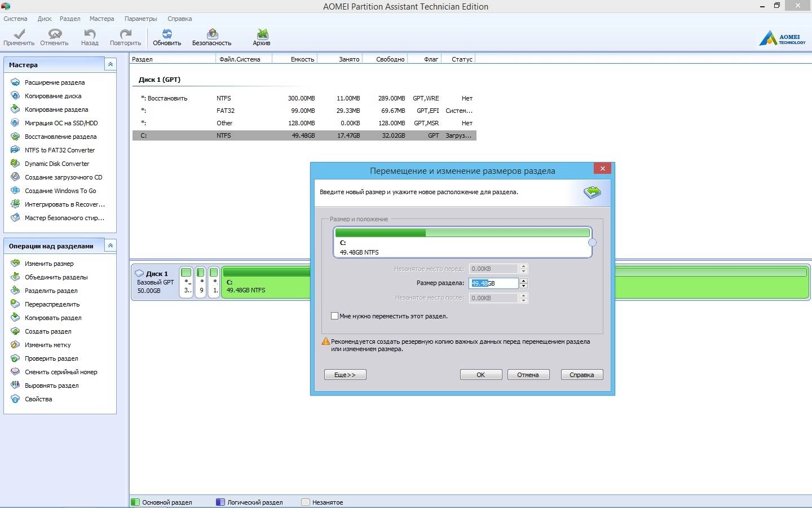
Task: Open the Безопасность toolbar icon
Action: pyautogui.click(x=211, y=37)
